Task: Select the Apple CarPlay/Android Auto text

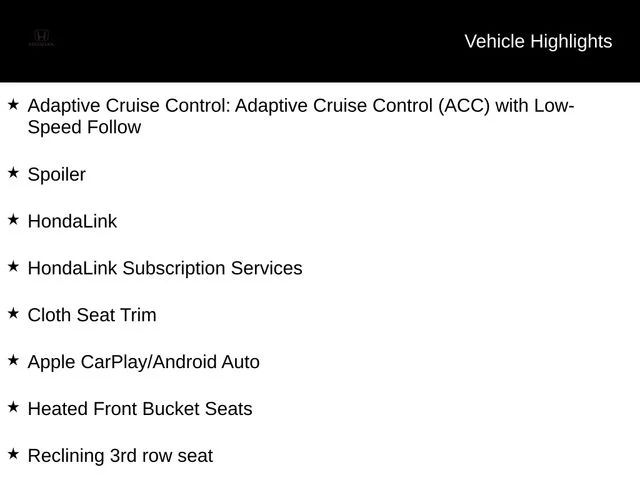Action: tap(144, 362)
